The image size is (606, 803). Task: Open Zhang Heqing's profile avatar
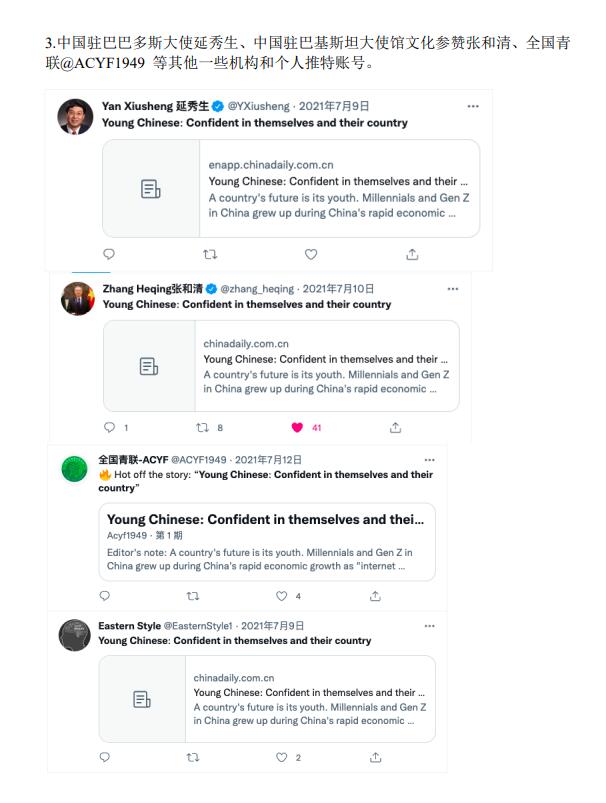coord(77,298)
